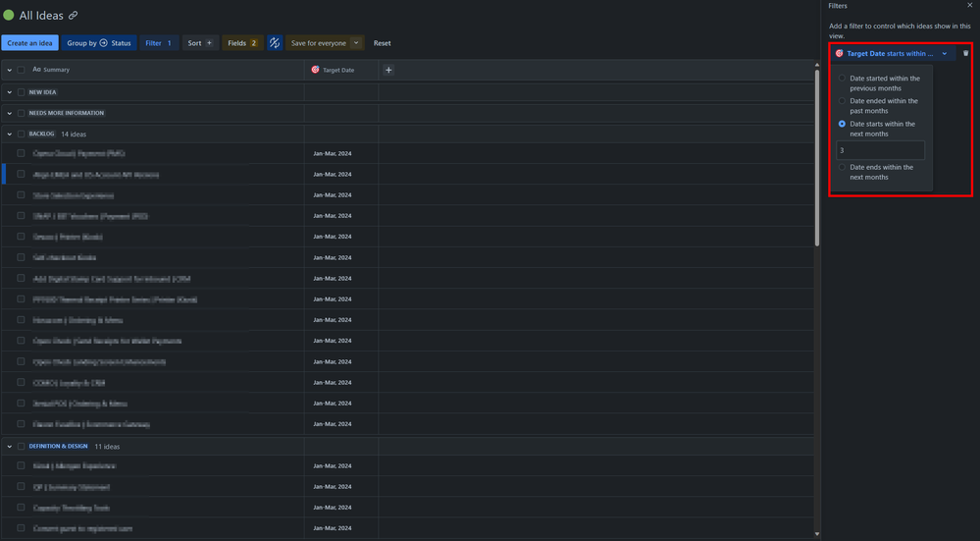Image resolution: width=980 pixels, height=541 pixels.
Task: Click the Target Date column header icon
Action: point(316,70)
